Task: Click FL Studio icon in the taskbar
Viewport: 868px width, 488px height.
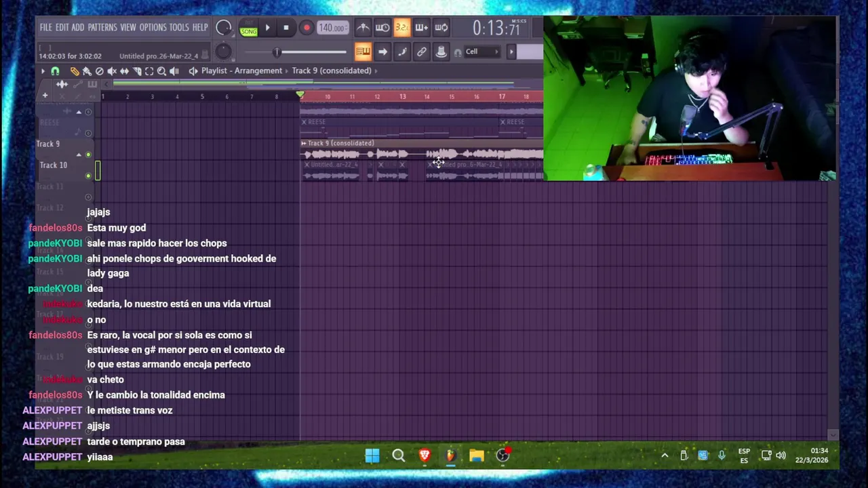Action: coord(450,455)
